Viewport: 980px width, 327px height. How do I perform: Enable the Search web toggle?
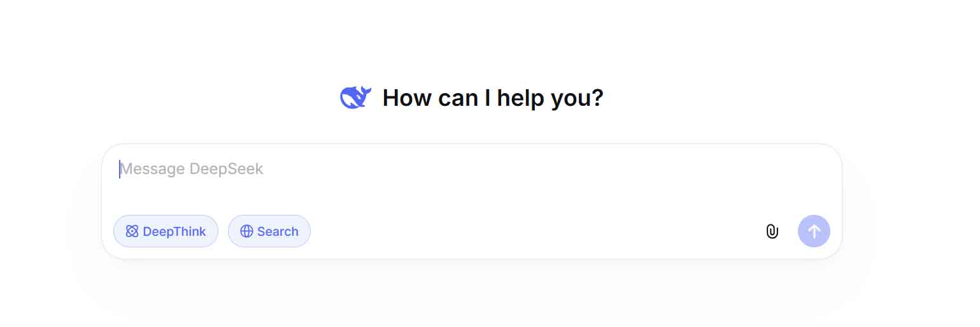(269, 231)
